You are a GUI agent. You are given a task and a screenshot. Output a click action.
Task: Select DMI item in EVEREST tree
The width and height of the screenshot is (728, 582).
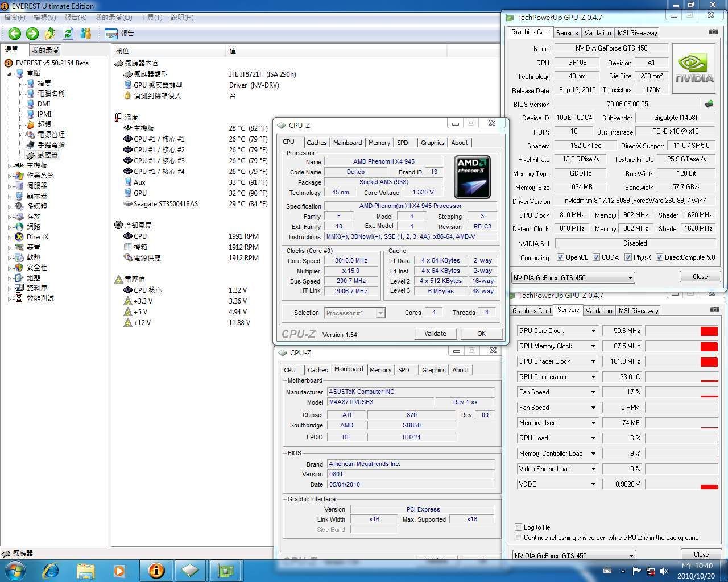(x=44, y=103)
